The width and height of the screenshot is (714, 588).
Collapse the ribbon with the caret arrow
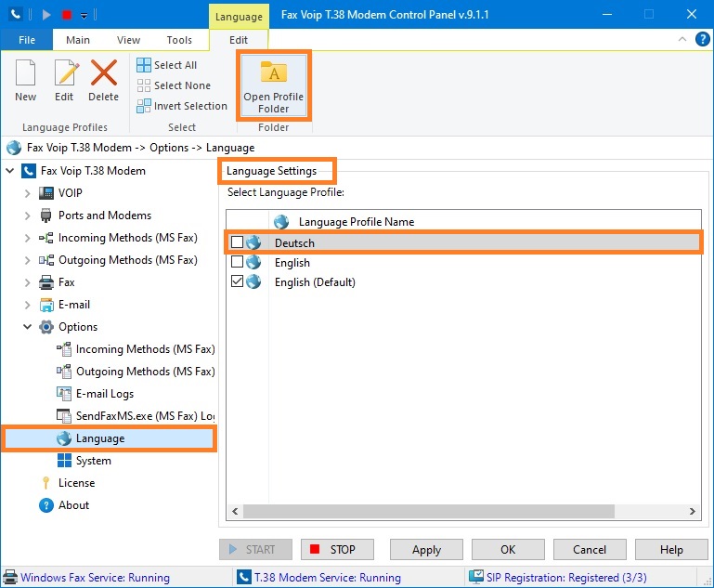tap(682, 39)
